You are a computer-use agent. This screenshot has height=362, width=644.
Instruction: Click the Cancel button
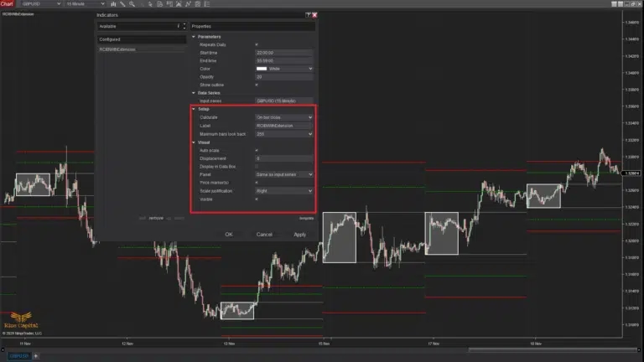[264, 235]
